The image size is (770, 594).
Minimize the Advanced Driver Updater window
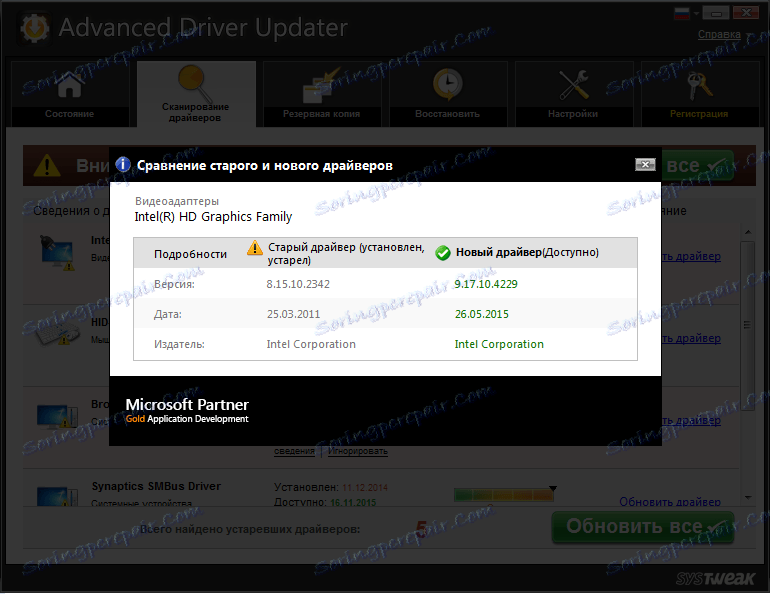716,13
